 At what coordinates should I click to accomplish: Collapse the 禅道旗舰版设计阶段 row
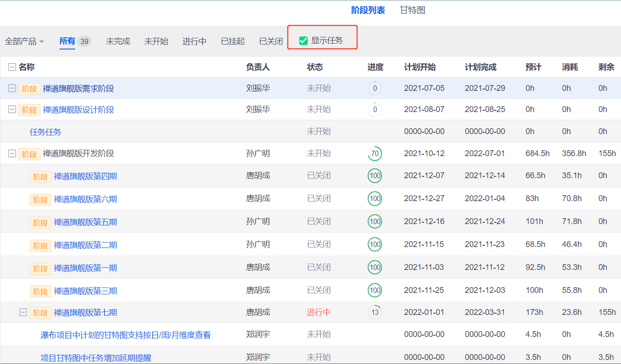[x=12, y=110]
